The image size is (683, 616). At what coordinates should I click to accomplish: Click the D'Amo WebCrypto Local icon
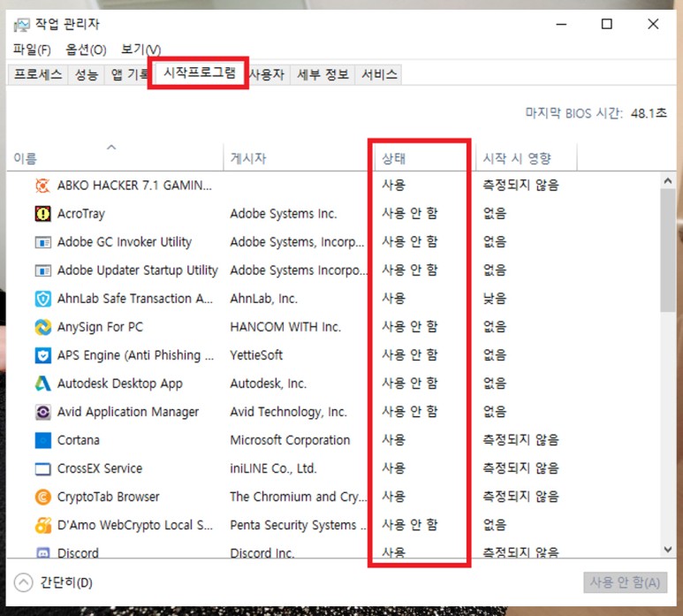[42, 525]
